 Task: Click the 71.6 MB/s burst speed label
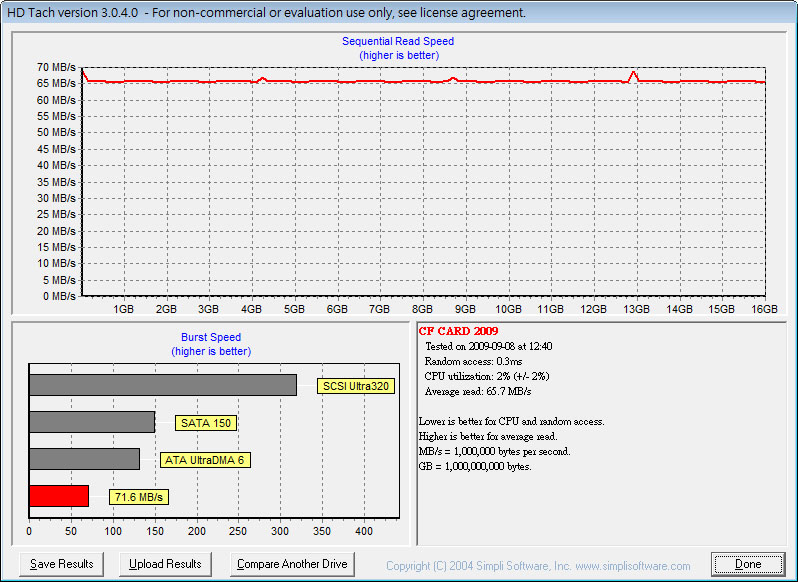pos(139,497)
